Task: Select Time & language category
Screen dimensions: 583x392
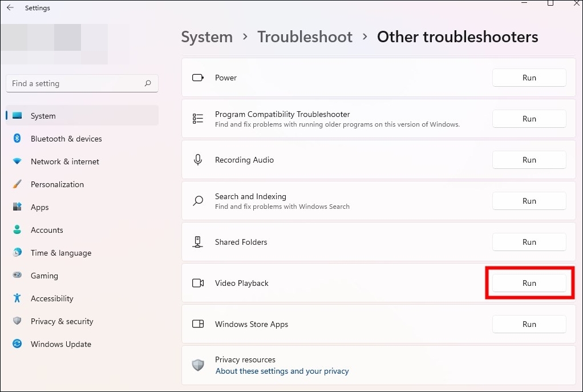Action: click(61, 253)
